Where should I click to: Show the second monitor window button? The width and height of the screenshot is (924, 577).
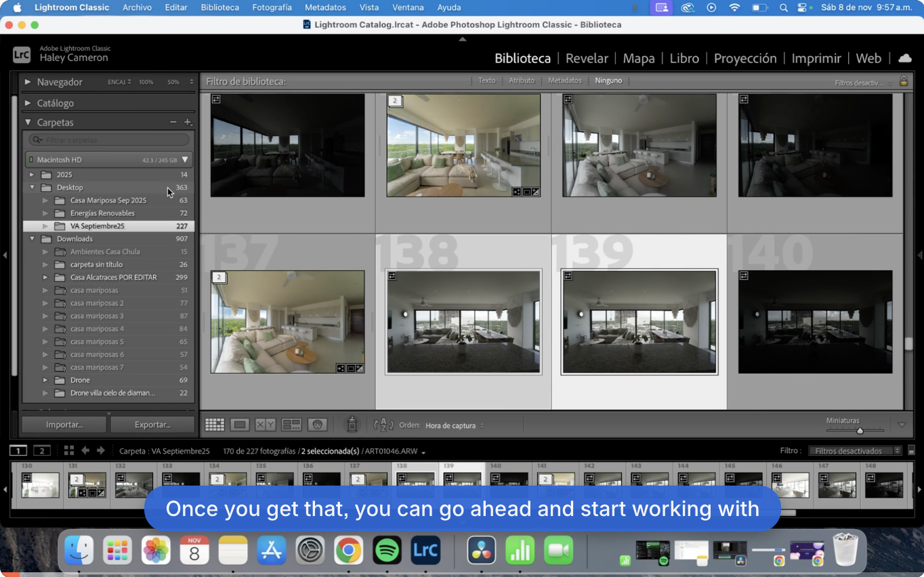coord(42,450)
